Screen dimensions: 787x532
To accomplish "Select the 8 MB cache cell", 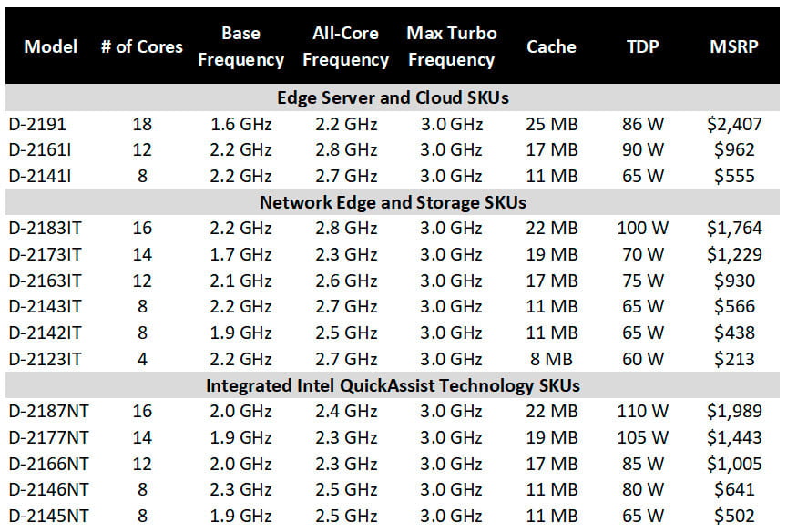I will (551, 359).
